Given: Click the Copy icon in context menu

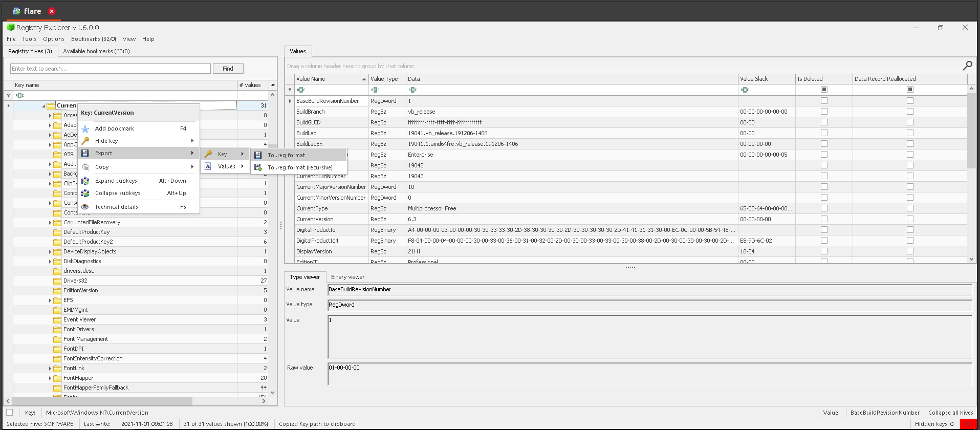Looking at the screenshot, I should click(x=85, y=167).
